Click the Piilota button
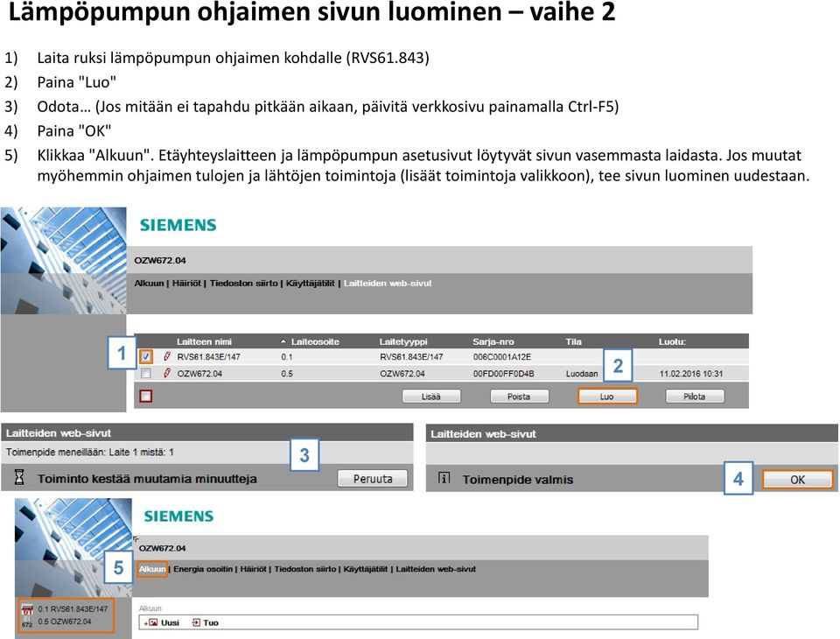This screenshot has width=840, height=639. pyautogui.click(x=695, y=397)
